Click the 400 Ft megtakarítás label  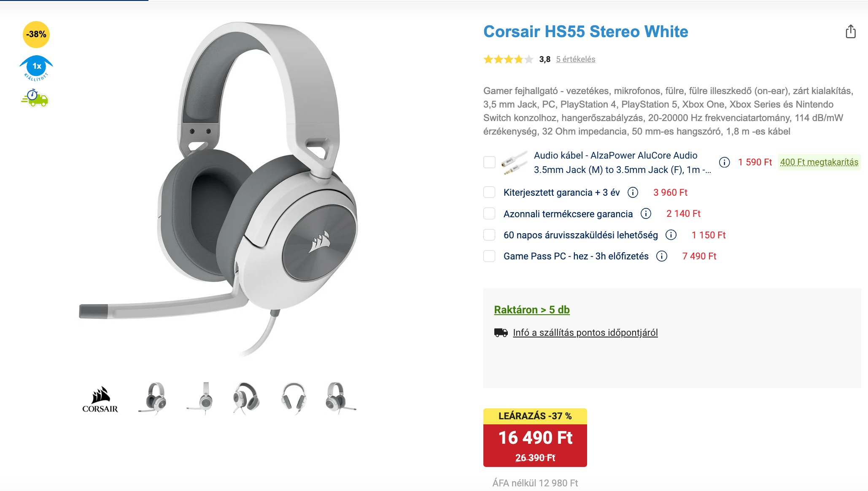click(x=819, y=162)
